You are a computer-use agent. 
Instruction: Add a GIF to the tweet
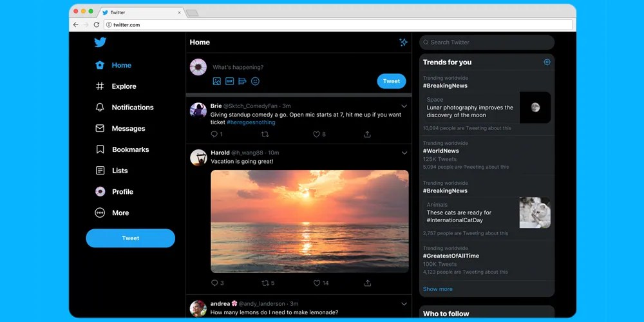[230, 81]
